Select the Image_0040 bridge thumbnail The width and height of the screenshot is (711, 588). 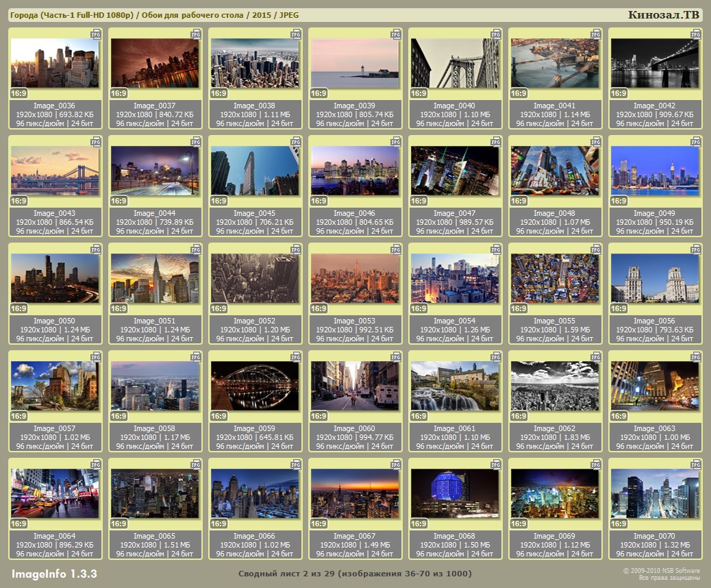coord(455,62)
